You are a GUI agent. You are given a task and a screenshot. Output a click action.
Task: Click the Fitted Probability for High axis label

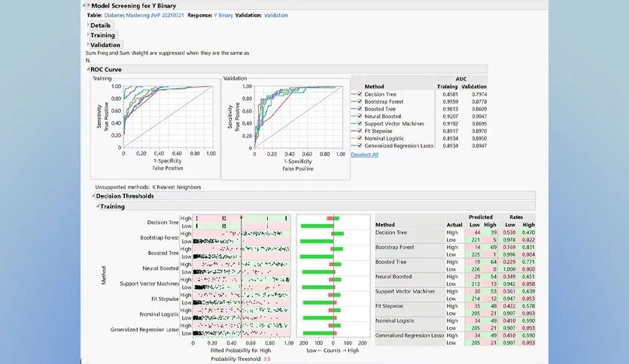coord(241,350)
